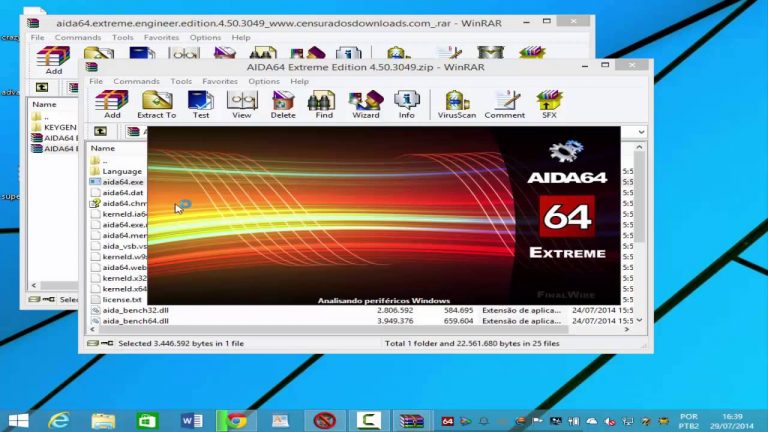Click the Extract To toolbar icon
This screenshot has height=432, width=768.
[156, 104]
